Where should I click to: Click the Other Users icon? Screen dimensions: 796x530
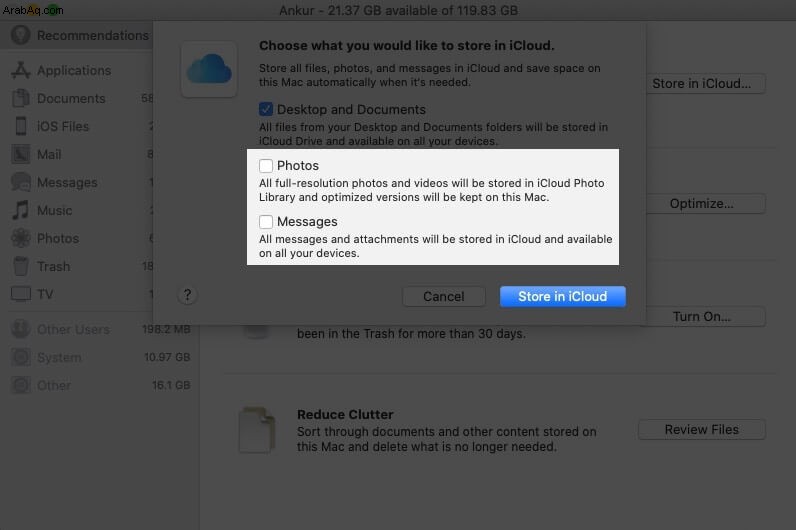click(x=21, y=329)
